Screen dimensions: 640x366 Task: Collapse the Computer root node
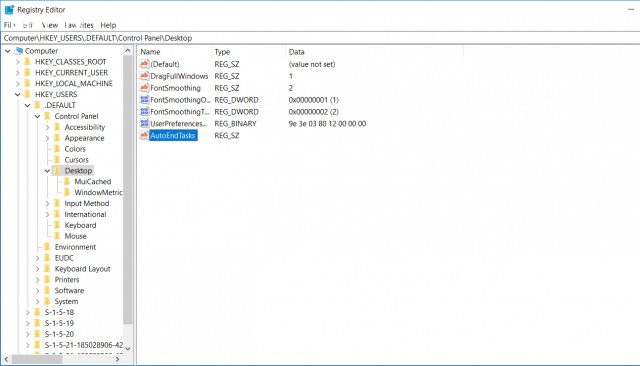point(8,51)
